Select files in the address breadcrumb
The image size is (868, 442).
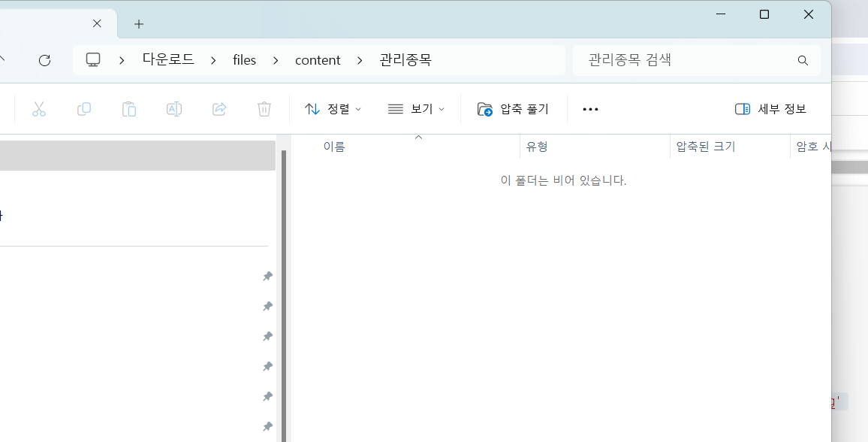click(x=244, y=60)
